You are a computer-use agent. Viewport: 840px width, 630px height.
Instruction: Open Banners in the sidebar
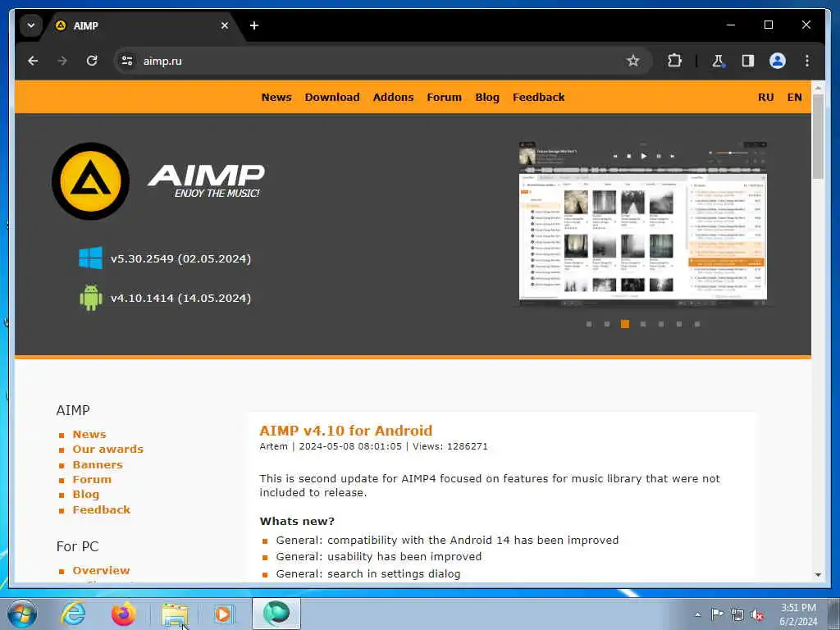pyautogui.click(x=98, y=464)
